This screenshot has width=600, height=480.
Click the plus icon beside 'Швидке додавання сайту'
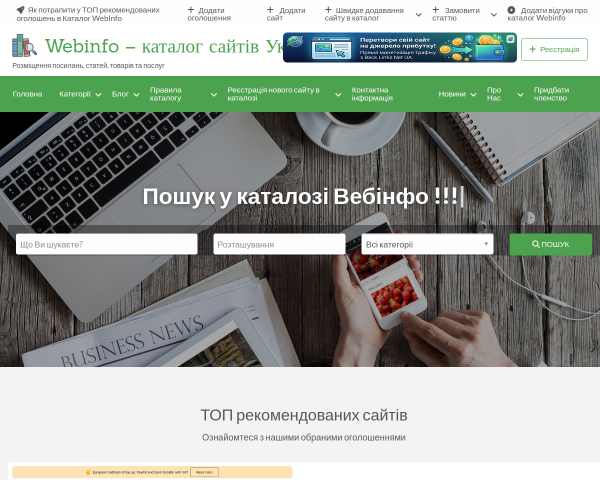[x=328, y=10]
